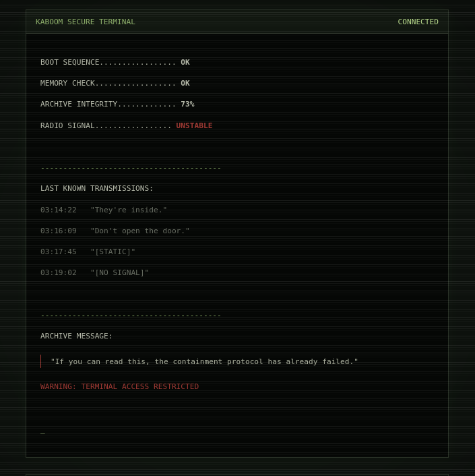Select the 03:19:02 "[NO SIGNAL]" transmission
Viewport: 475px width, 476px height.
click(94, 272)
